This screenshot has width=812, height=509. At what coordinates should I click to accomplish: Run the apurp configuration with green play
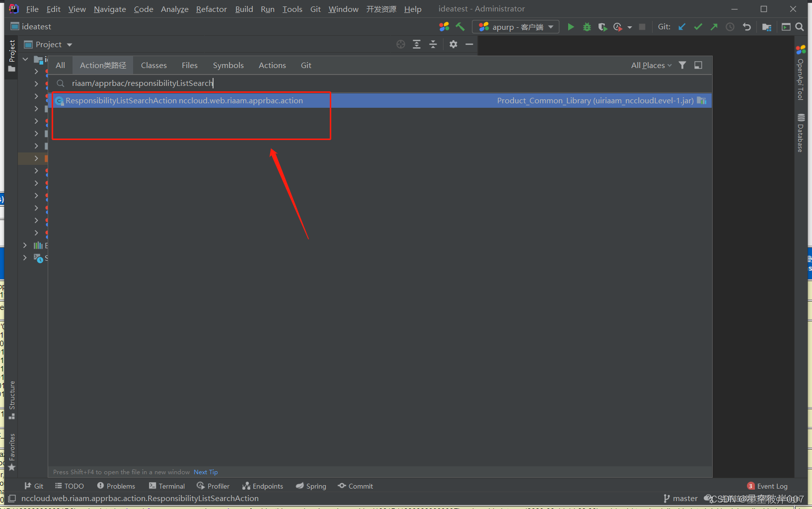point(571,27)
